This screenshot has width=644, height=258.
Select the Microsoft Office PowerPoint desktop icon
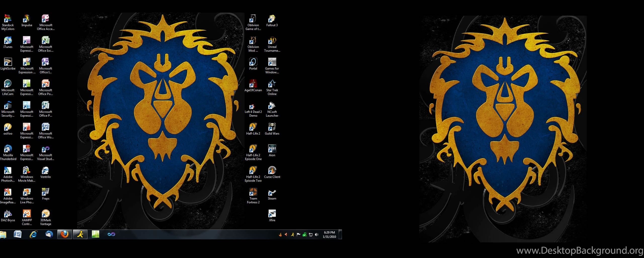coord(46,87)
